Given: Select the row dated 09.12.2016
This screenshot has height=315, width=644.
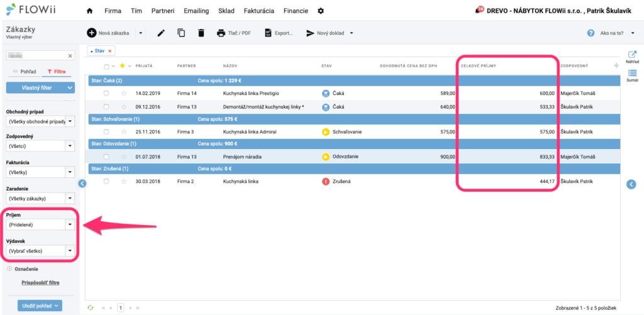Looking at the screenshot, I should 106,107.
